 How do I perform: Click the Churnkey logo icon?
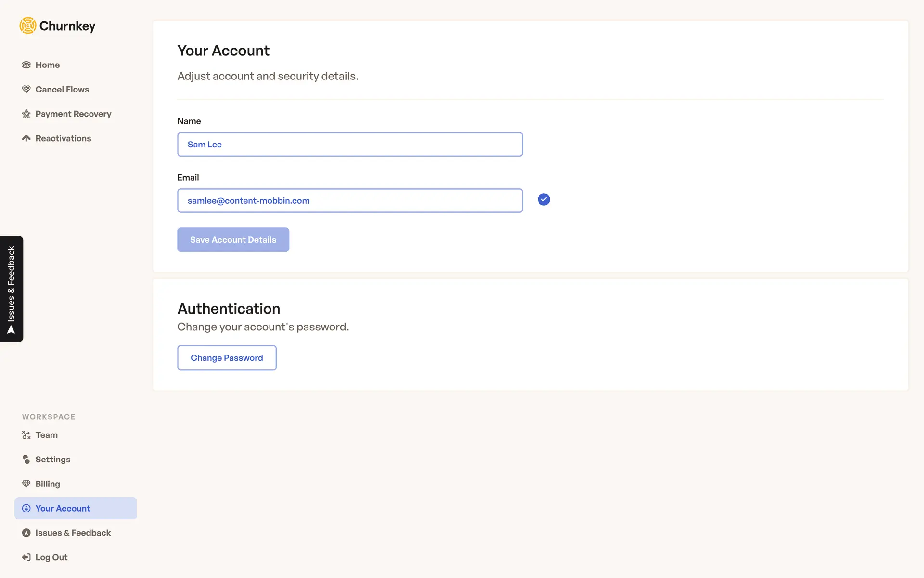(x=28, y=26)
